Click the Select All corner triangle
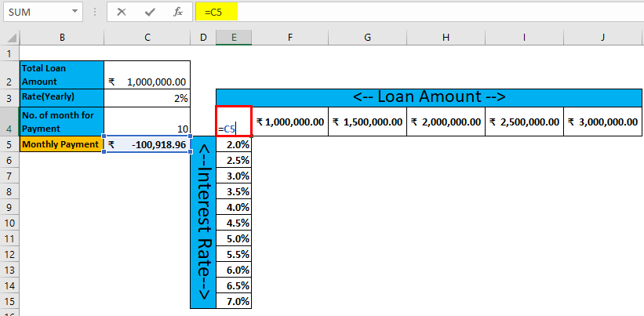644x316 pixels. [12, 38]
